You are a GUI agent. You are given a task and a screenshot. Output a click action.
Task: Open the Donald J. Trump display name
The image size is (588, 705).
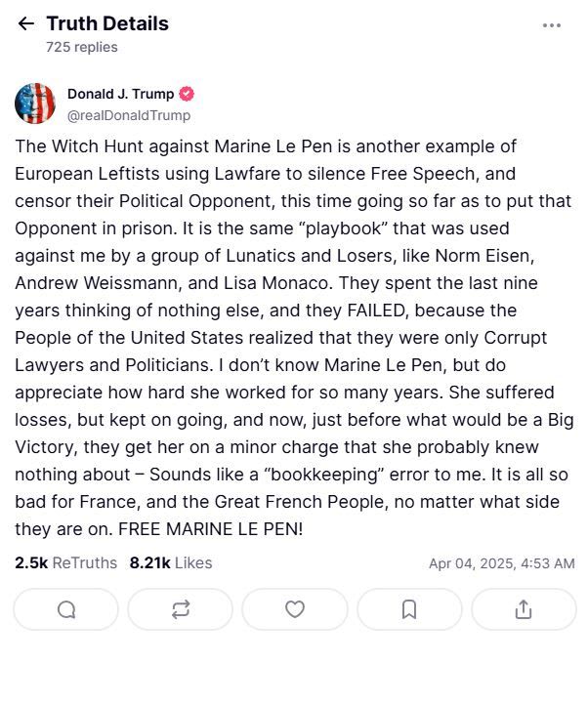pyautogui.click(x=120, y=94)
